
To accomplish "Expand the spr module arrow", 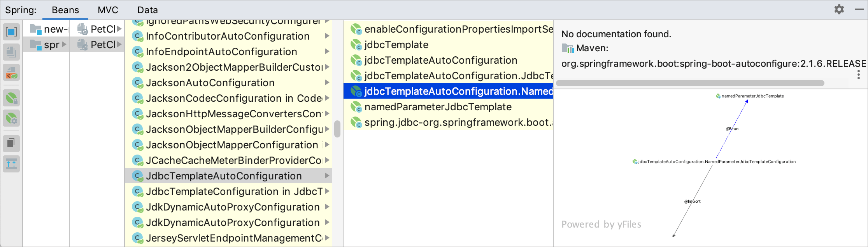I will point(64,45).
